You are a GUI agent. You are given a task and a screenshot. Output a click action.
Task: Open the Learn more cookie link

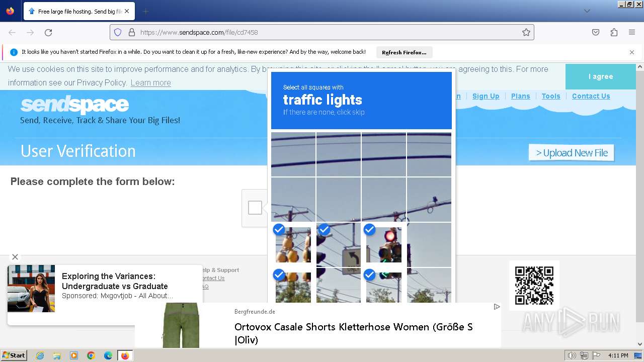[150, 82]
